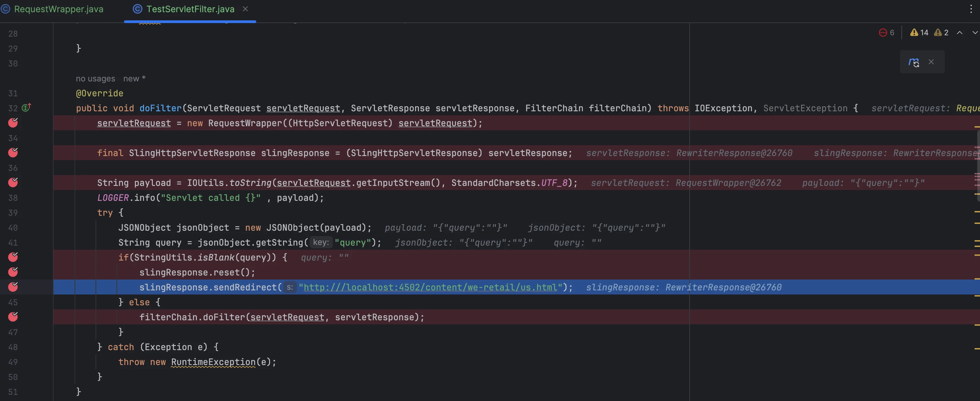Screen dimensions: 980x401
Task: Click the red errors indicator showing 6
Action: 886,33
